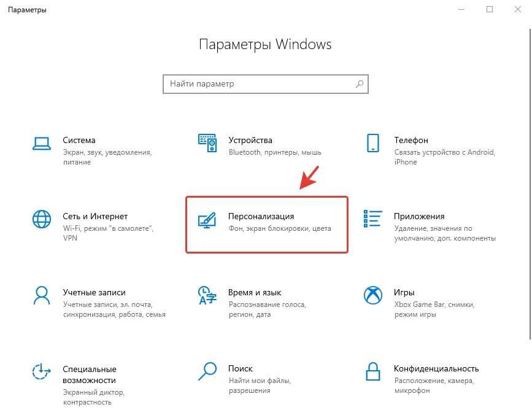
Task: Click the Устройства keyboard and speaker icon
Action: (x=207, y=143)
